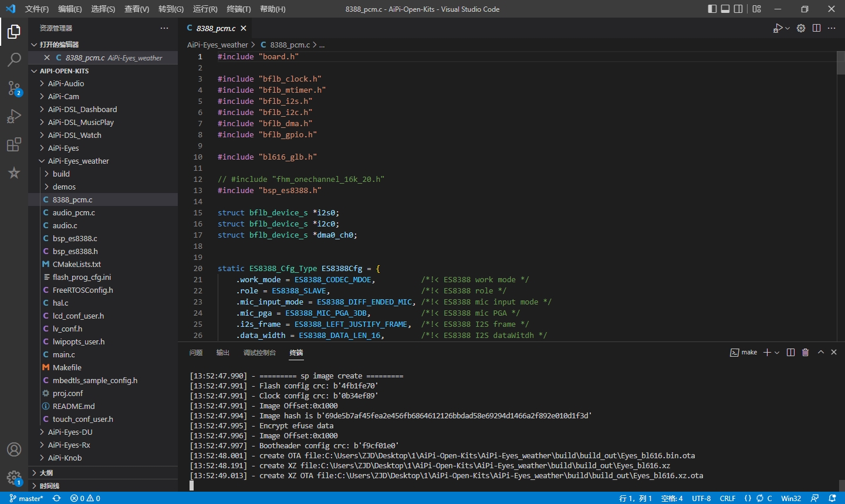
Task: Toggle primary sidebar layout button
Action: pos(712,9)
